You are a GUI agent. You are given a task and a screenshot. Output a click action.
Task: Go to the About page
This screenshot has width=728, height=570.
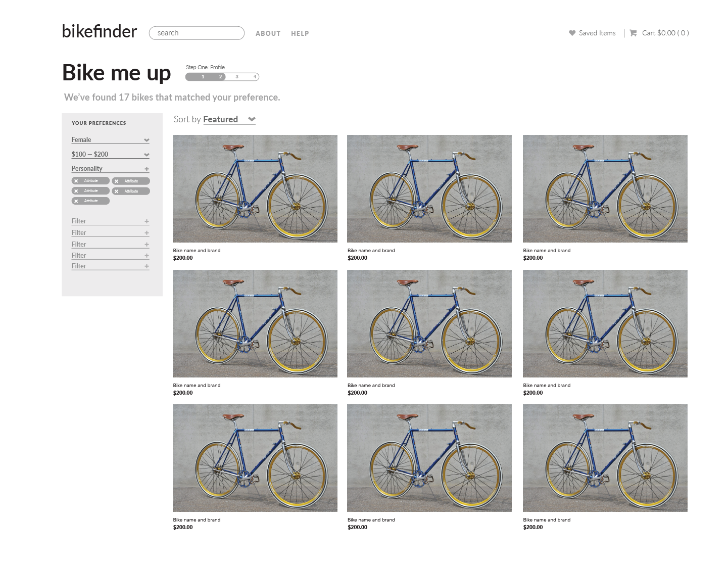tap(268, 33)
